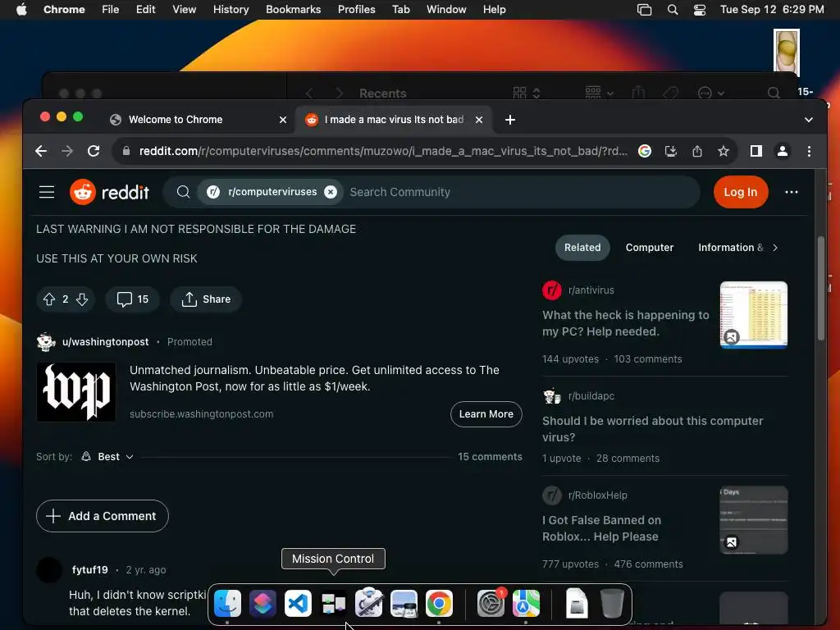Viewport: 840px width, 630px height.
Task: Click the page vertical scrollbar
Action: 820,288
